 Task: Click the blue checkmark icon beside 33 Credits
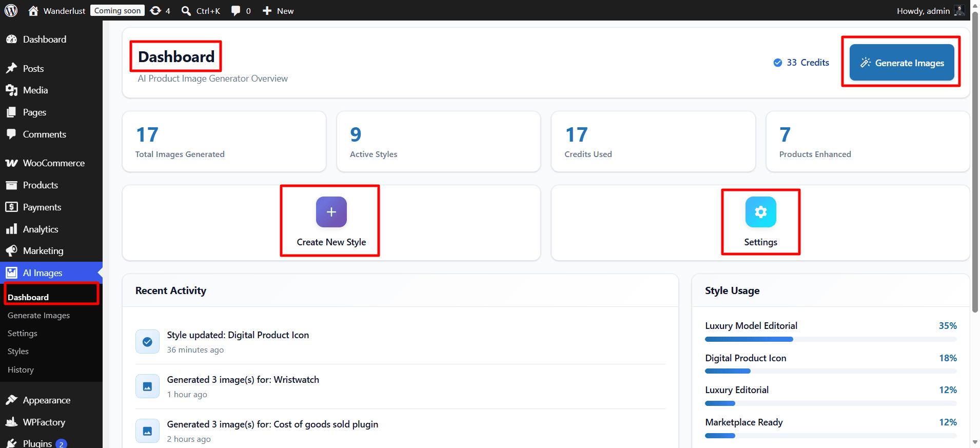tap(778, 63)
